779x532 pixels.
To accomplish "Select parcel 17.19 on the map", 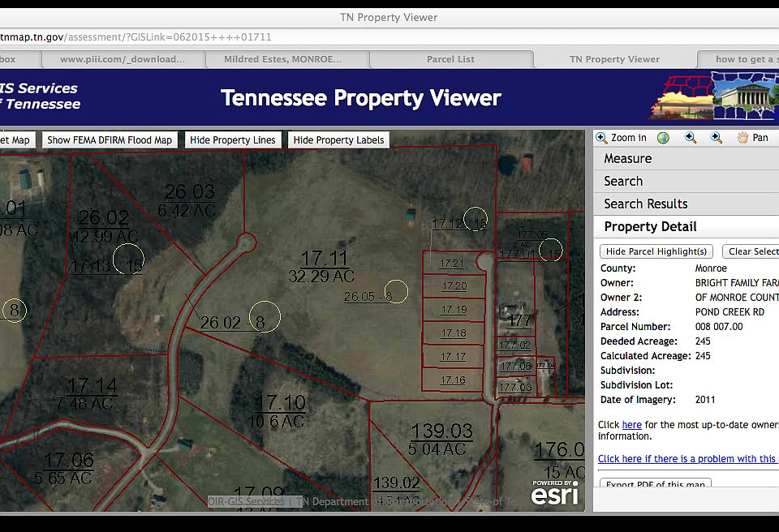I will coord(454,310).
